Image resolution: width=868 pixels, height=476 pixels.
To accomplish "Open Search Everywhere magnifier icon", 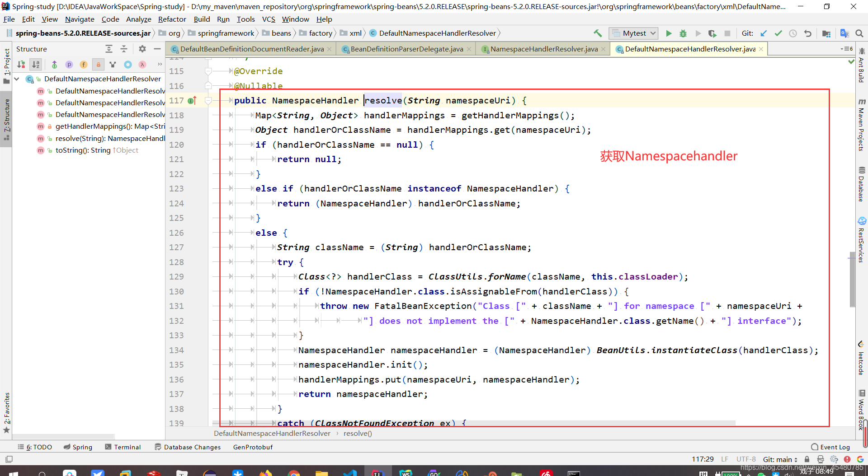I will [859, 33].
